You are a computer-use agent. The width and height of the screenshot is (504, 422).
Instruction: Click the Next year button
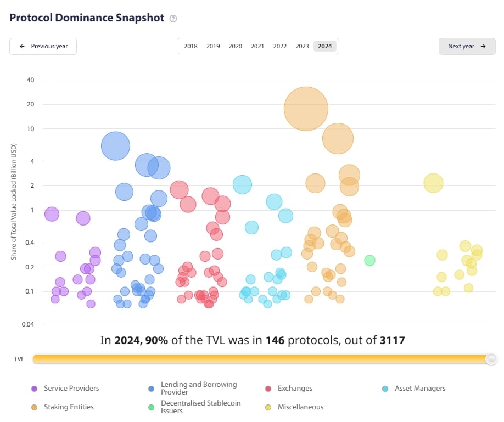click(467, 47)
